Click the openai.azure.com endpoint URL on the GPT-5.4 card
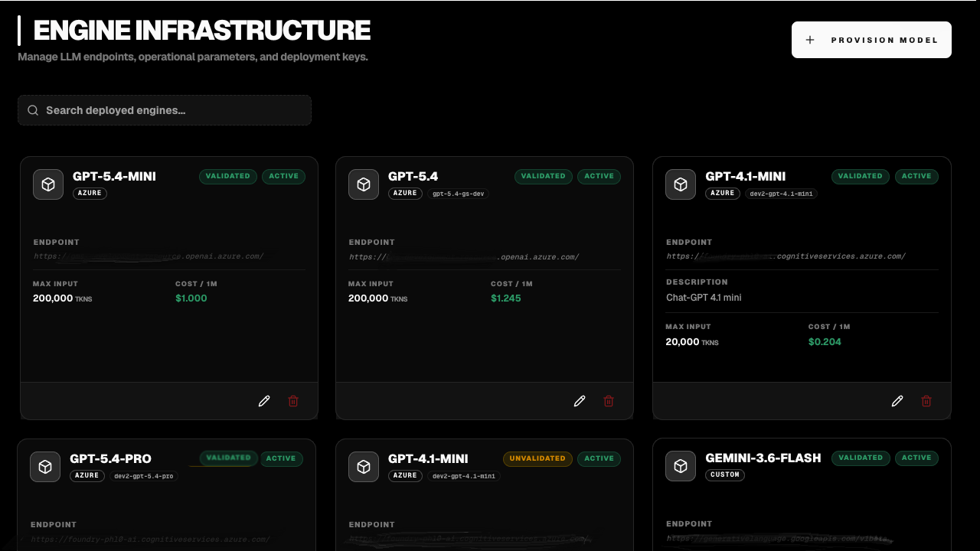This screenshot has height=551, width=980. (464, 257)
